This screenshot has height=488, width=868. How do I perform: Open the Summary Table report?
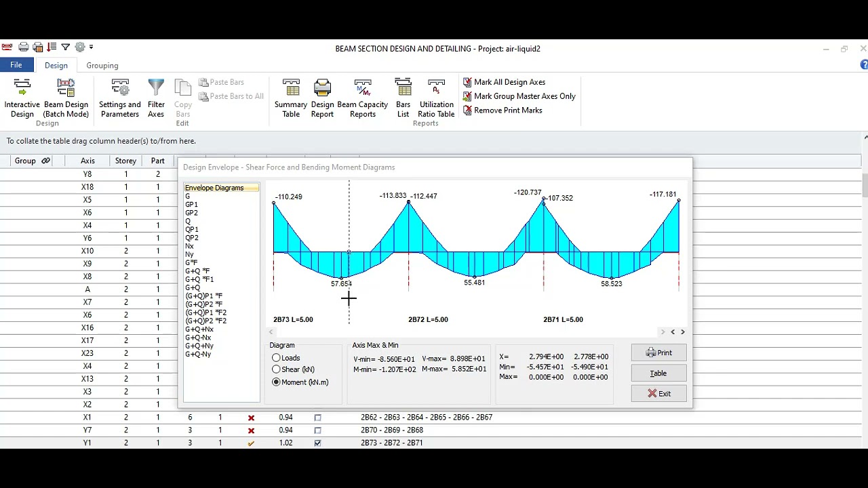tap(291, 98)
